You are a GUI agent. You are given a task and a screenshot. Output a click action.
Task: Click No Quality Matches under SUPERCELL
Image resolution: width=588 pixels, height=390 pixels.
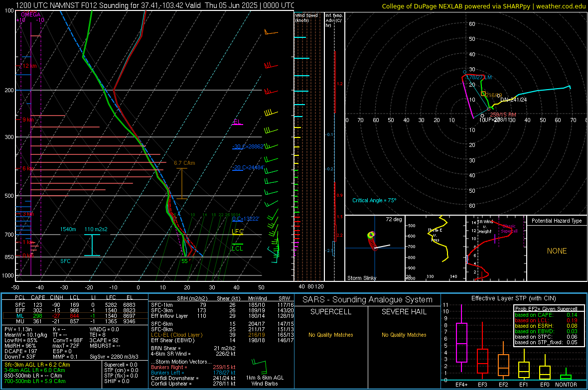click(331, 335)
